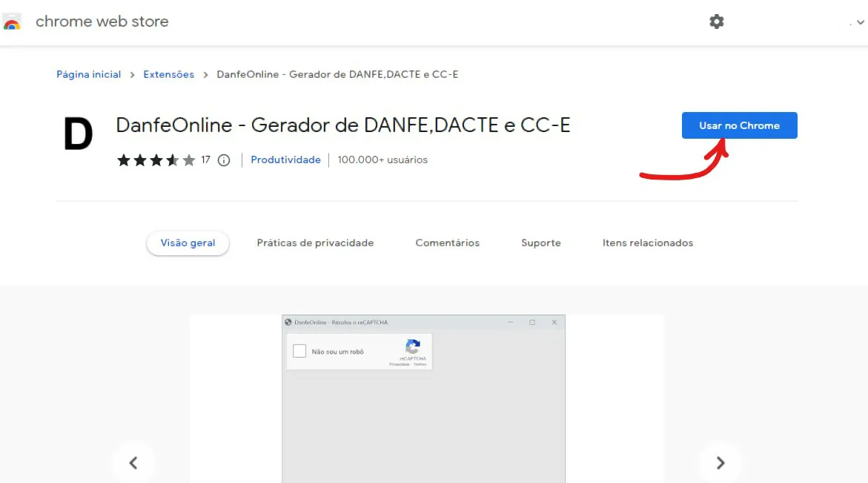Screen dimensions: 868x483
Task: Open the Comentários tab
Action: click(x=447, y=243)
